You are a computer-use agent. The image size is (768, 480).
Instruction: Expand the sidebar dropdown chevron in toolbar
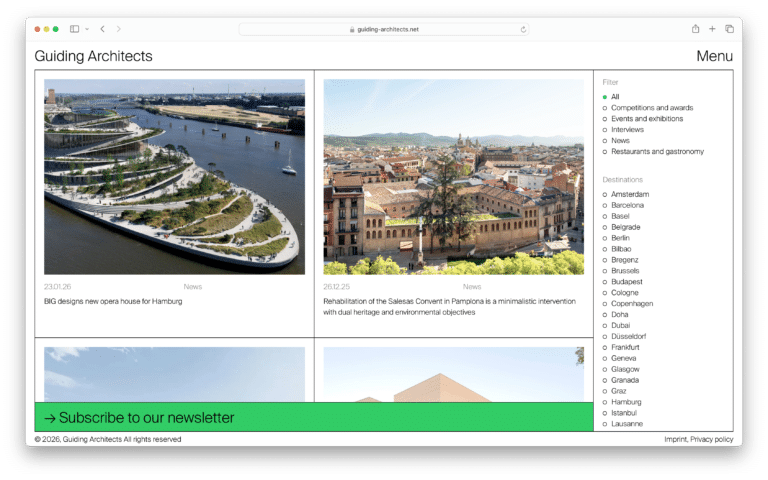(87, 29)
